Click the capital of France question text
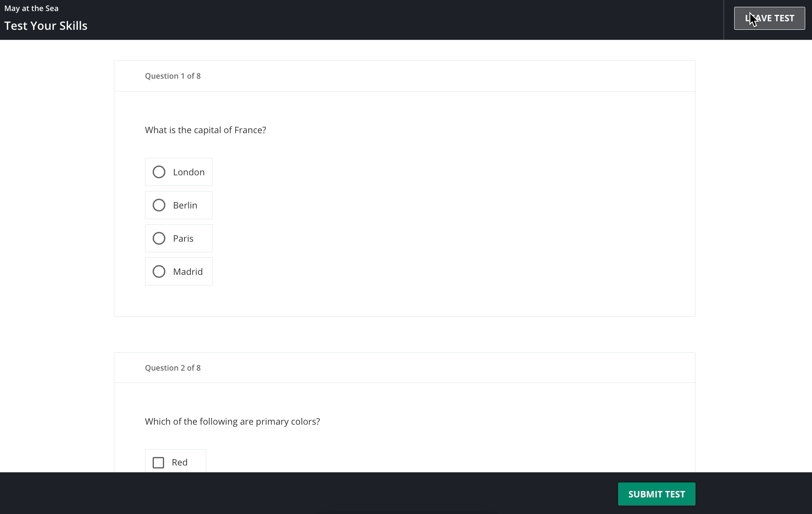Screen dimensions: 812x514 click(x=205, y=130)
